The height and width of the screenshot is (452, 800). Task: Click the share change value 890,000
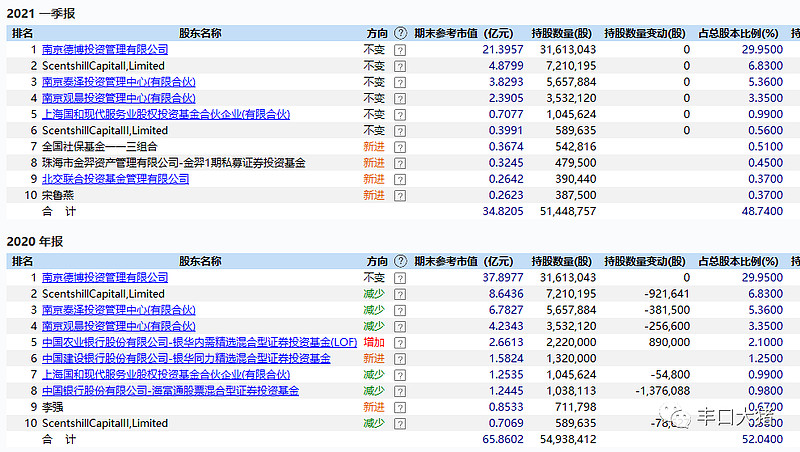669,342
